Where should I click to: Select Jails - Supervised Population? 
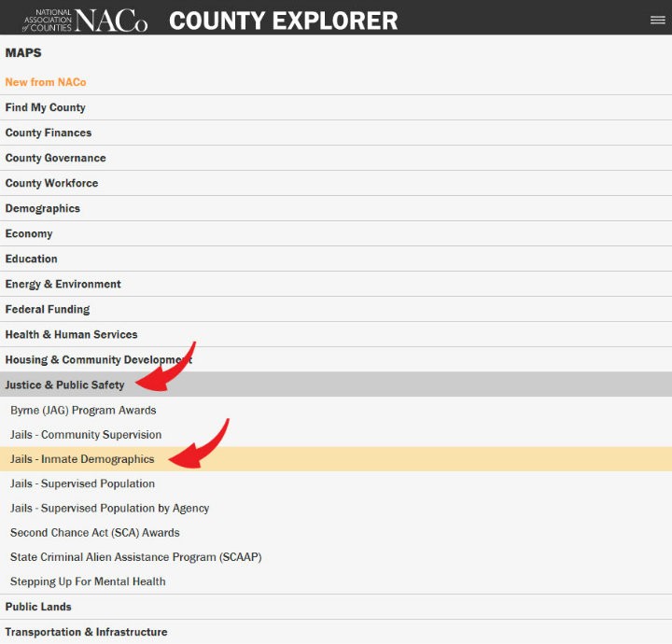336,483
